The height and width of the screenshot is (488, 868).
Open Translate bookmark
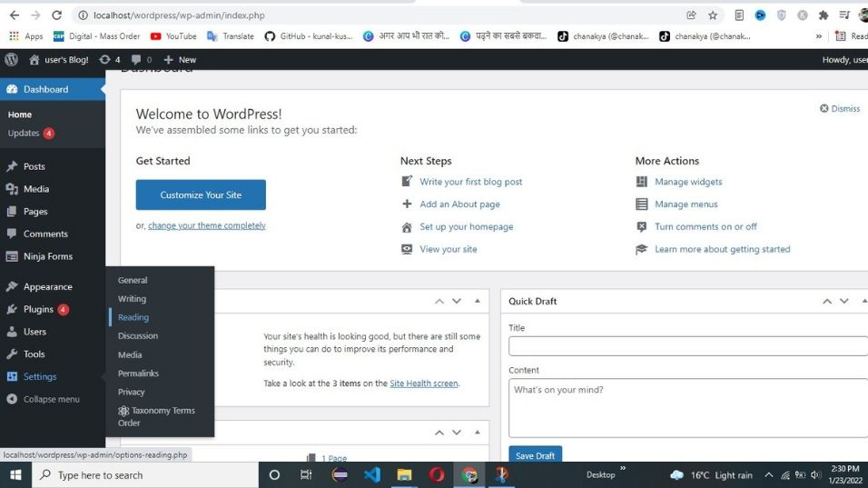tap(231, 36)
